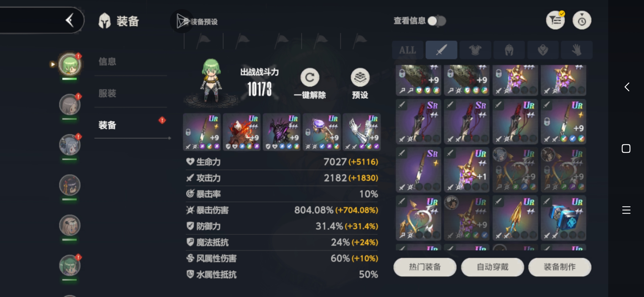
Task: Click the 一键解除 unequip-all icon
Action: click(x=310, y=78)
